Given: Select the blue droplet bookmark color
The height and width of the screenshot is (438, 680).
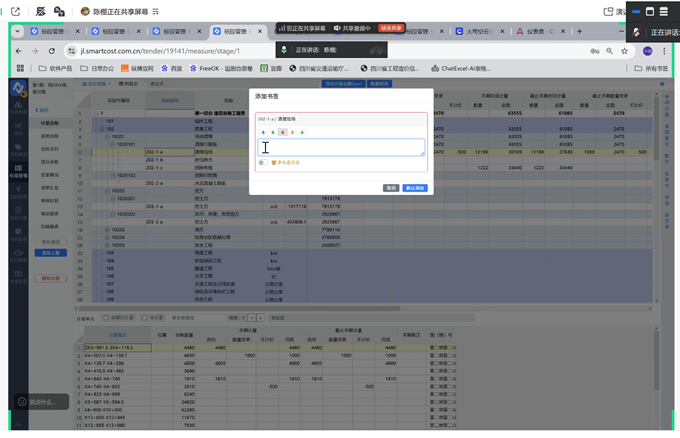Looking at the screenshot, I should (264, 132).
